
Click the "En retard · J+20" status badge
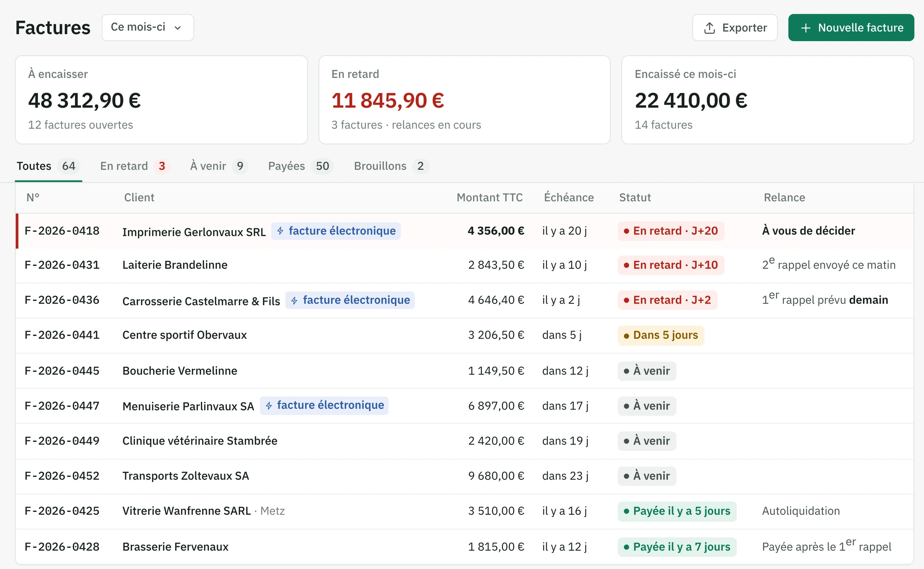671,231
